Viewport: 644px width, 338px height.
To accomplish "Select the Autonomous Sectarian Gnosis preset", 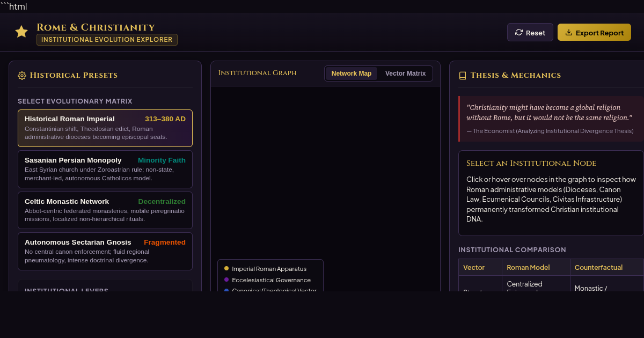I will pos(105,251).
